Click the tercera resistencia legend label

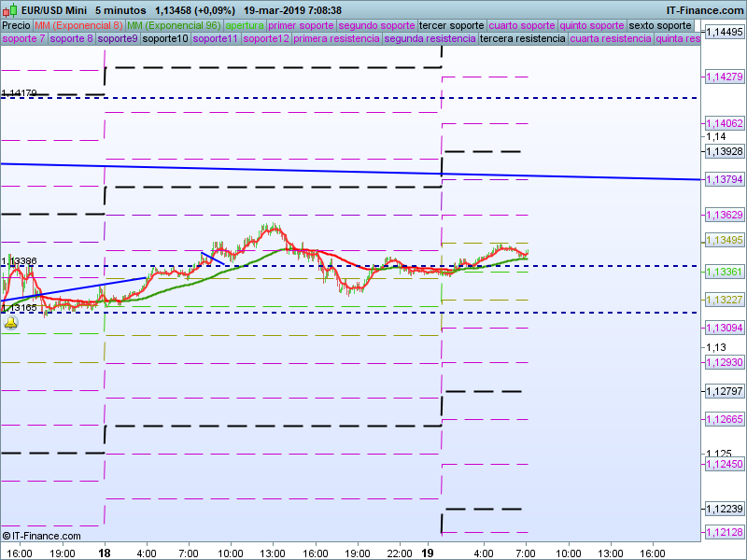522,39
